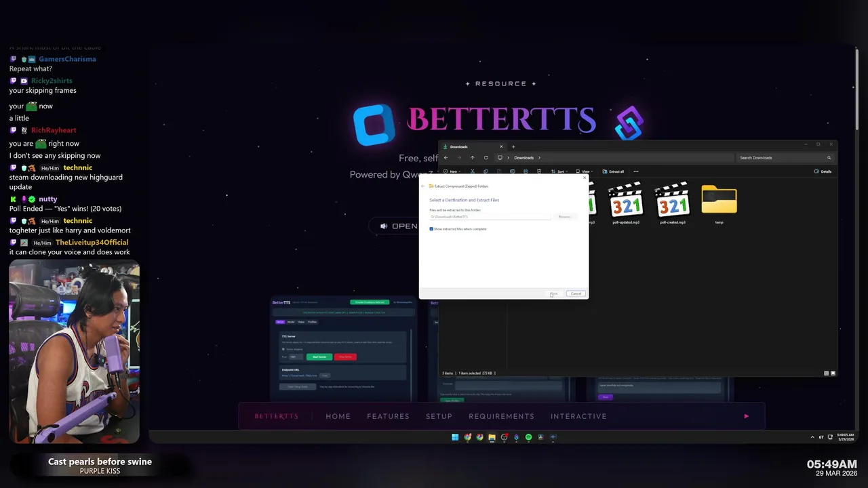Go back in the extract dialog

pyautogui.click(x=423, y=186)
